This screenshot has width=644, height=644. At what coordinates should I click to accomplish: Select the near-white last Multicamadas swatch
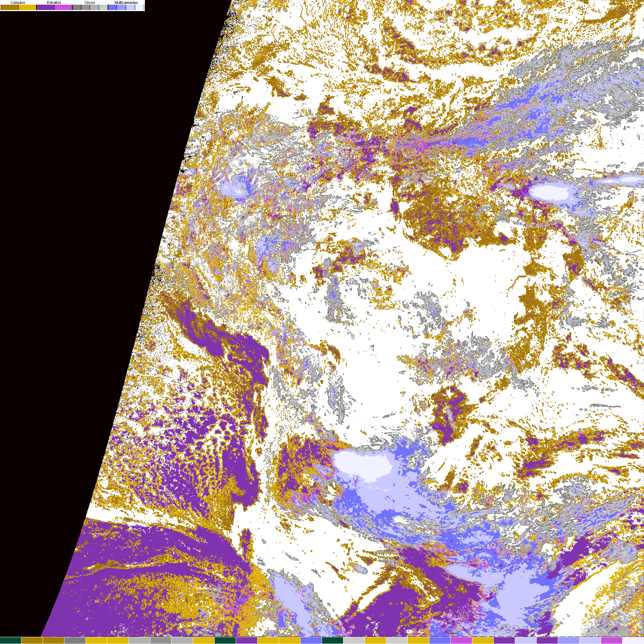pyautogui.click(x=140, y=7)
